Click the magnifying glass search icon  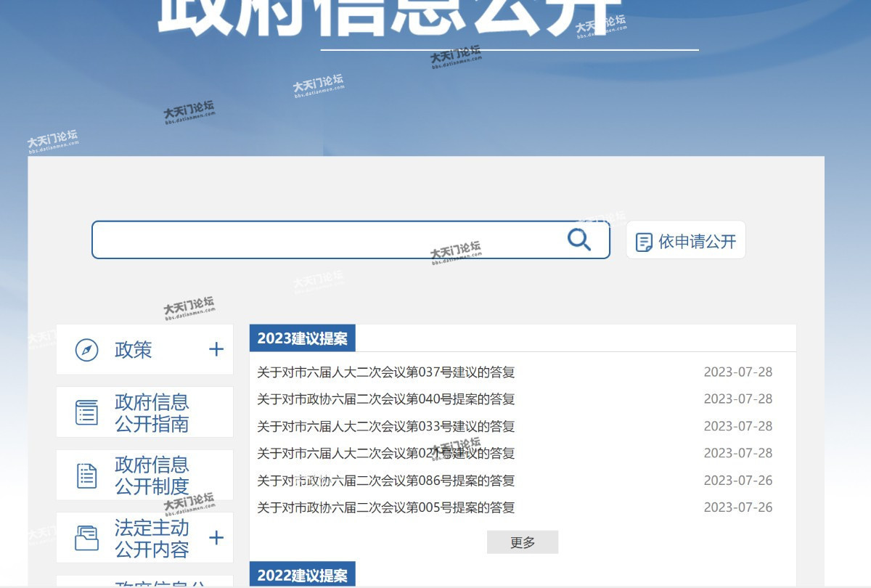(578, 240)
